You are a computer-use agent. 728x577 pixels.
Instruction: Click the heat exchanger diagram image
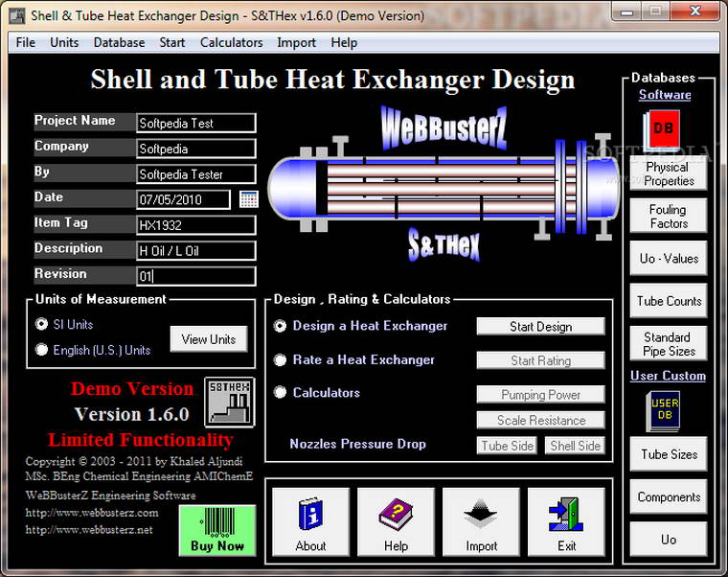point(444,188)
